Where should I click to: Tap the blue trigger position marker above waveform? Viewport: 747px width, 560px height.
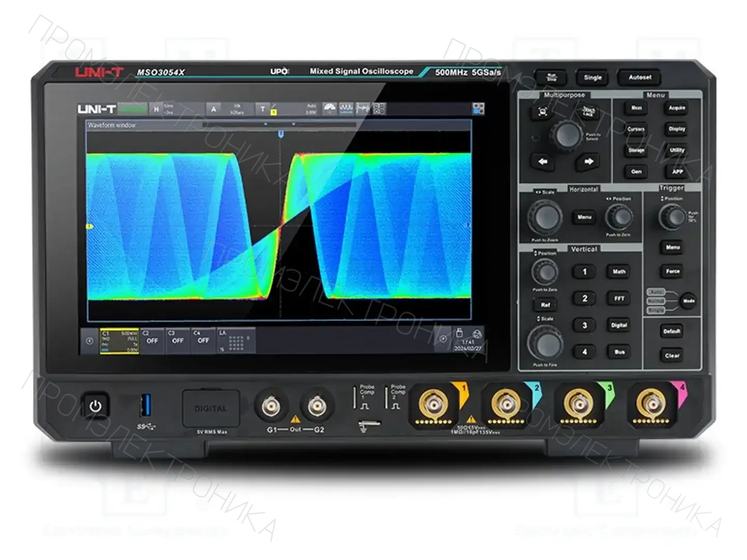281,134
